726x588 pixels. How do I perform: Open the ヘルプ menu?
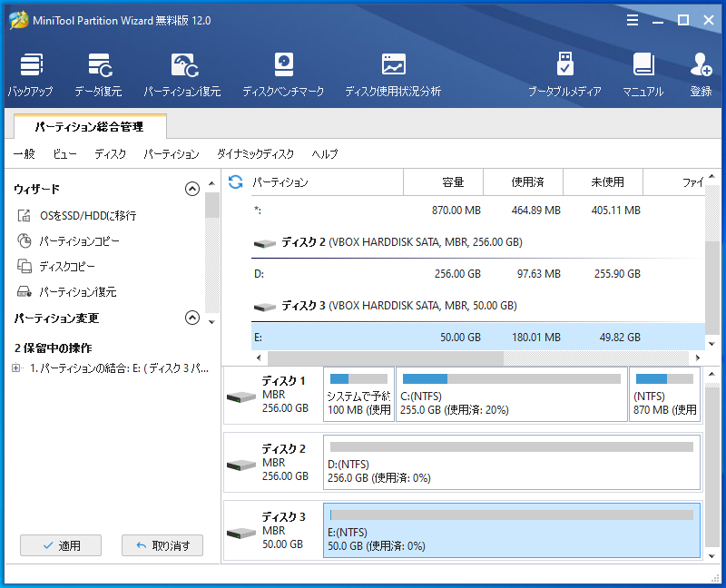pyautogui.click(x=325, y=153)
